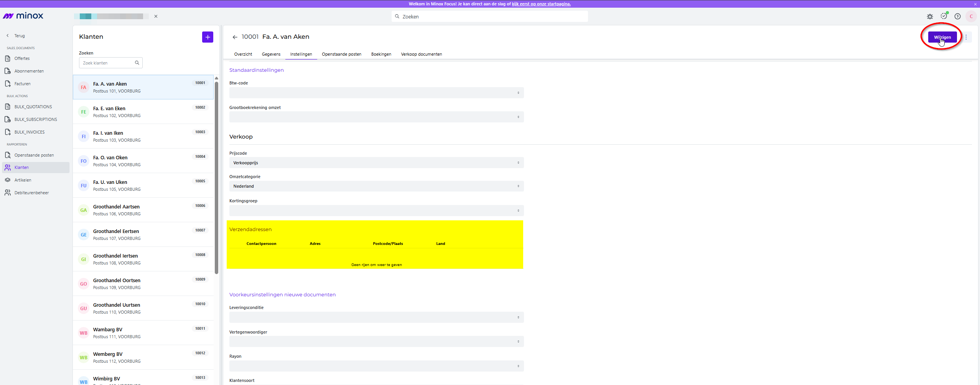
Task: Click the search icon in top Zoeken bar
Action: point(397,17)
